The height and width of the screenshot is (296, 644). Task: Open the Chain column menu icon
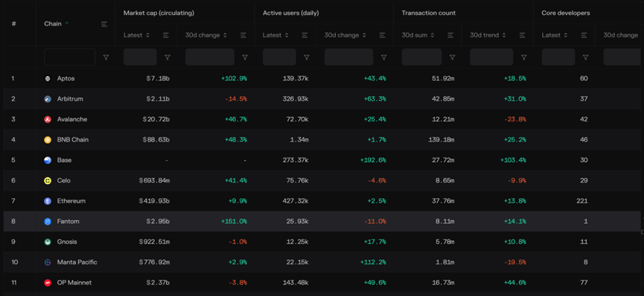tap(104, 25)
